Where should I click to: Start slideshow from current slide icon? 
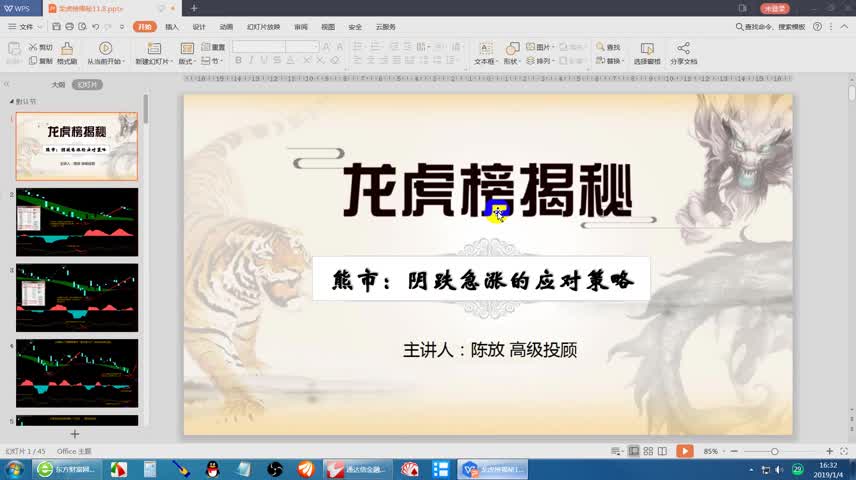pyautogui.click(x=105, y=48)
